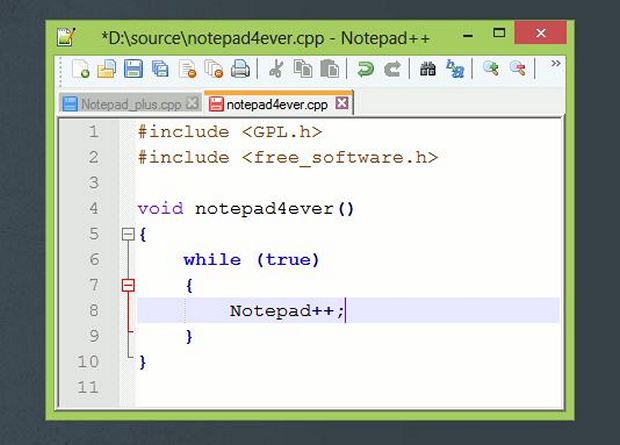Click the Notepad++ app icon in the title bar
Screen dimensions: 620x445
66,38
